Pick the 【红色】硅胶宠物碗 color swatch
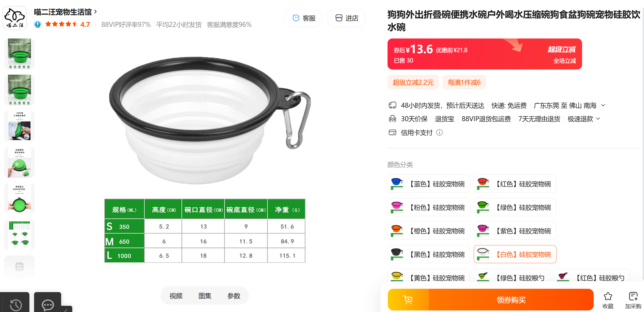The image size is (644, 312). click(515, 184)
